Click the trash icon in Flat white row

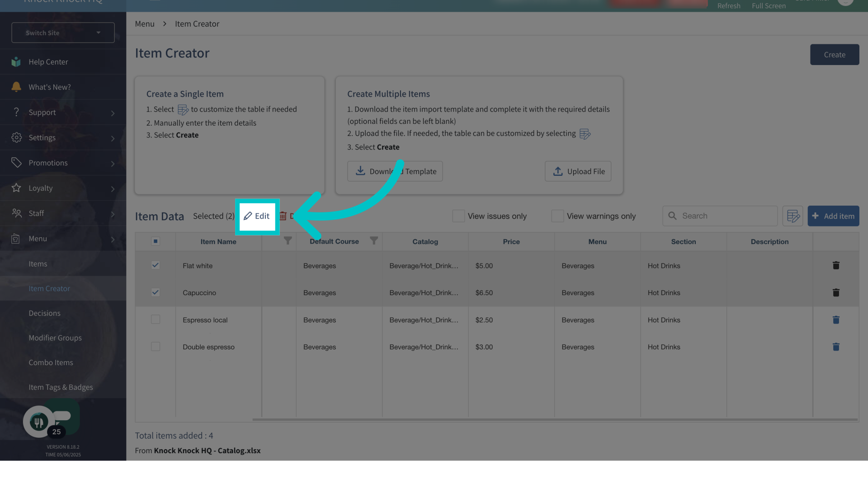(x=836, y=266)
